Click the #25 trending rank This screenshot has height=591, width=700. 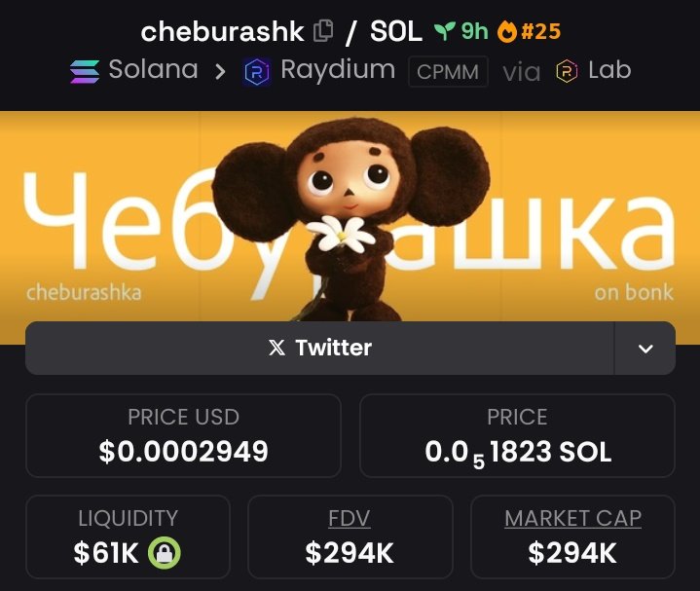pyautogui.click(x=540, y=31)
